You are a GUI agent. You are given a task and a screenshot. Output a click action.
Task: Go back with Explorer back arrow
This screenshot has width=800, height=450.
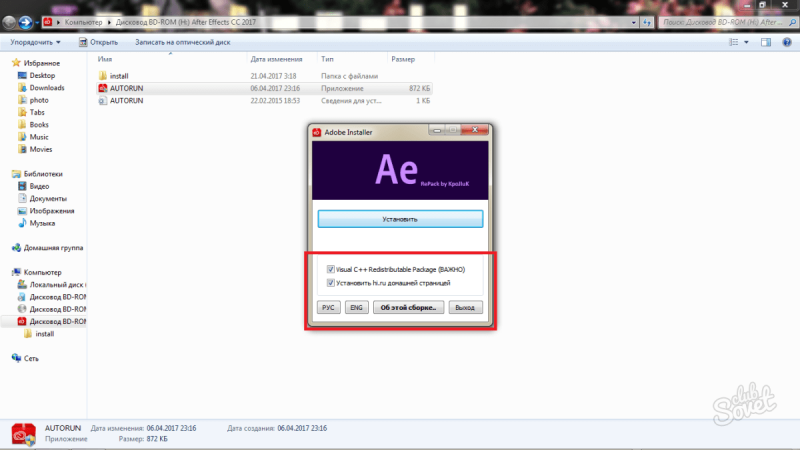9,22
